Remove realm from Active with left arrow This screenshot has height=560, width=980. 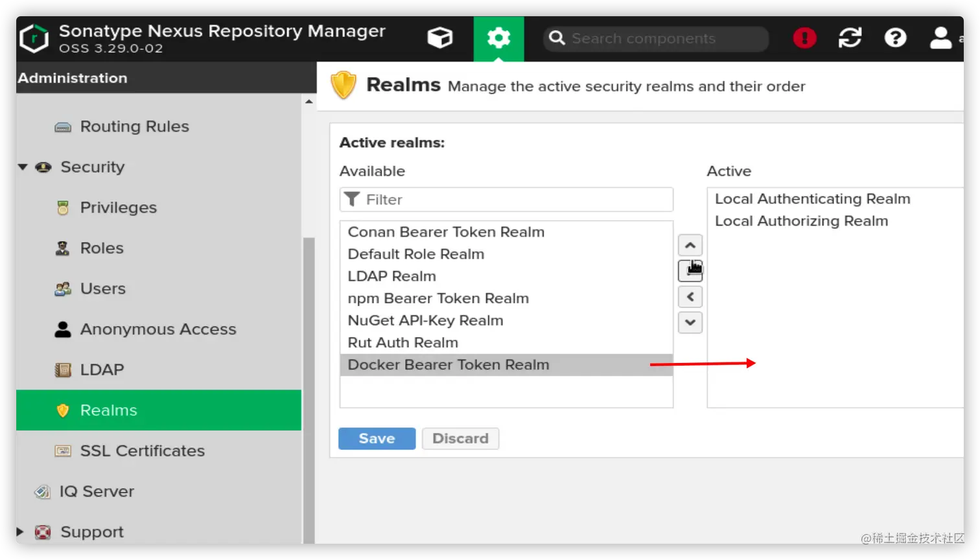[690, 297]
